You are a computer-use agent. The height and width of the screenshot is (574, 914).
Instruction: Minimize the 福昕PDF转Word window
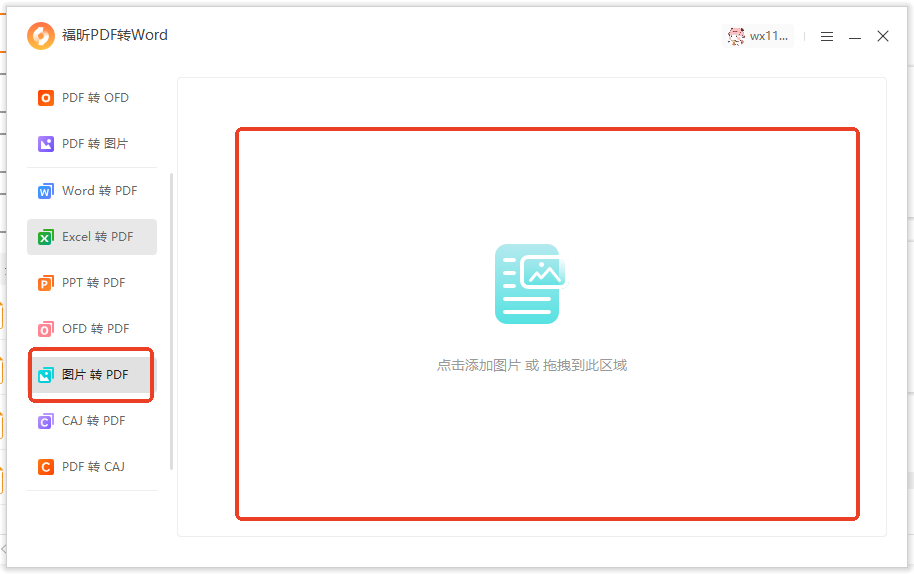point(855,37)
